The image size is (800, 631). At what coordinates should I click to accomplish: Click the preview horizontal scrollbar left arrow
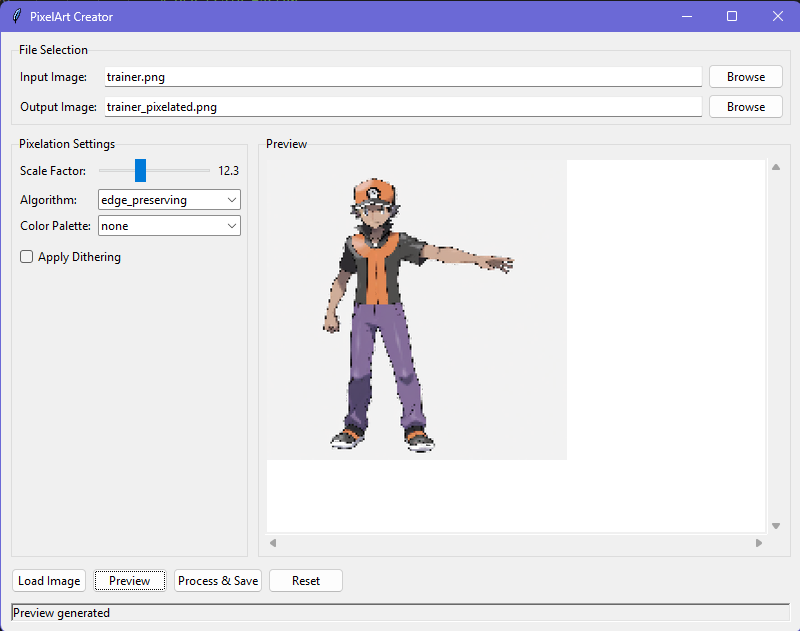point(273,543)
